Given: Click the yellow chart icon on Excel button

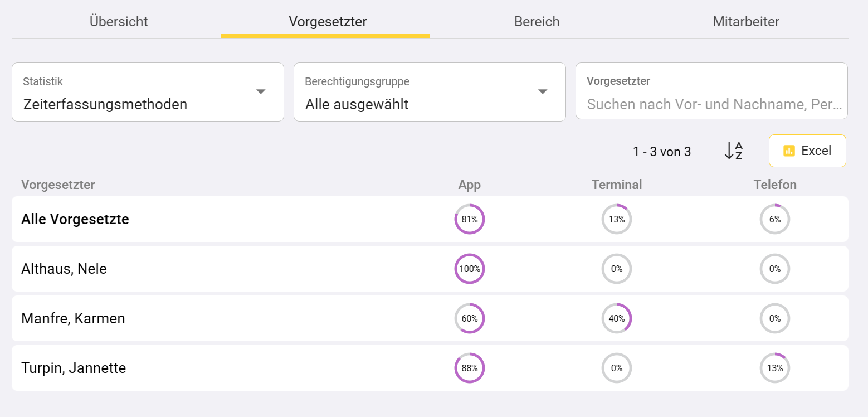Looking at the screenshot, I should coord(788,151).
